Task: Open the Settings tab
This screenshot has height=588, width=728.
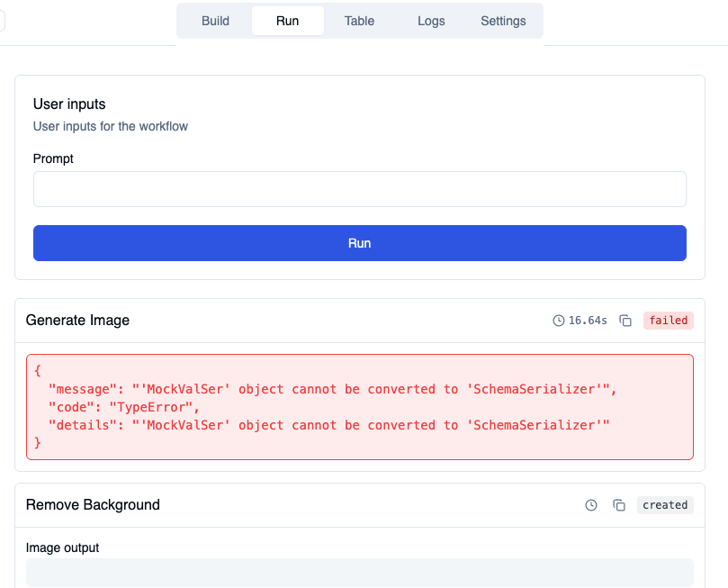Action: 503,21
